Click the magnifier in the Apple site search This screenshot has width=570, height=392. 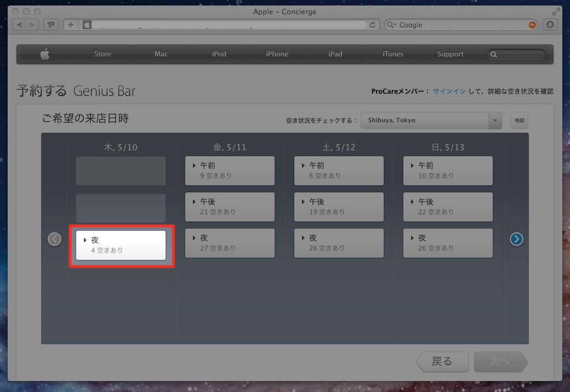[x=493, y=54]
